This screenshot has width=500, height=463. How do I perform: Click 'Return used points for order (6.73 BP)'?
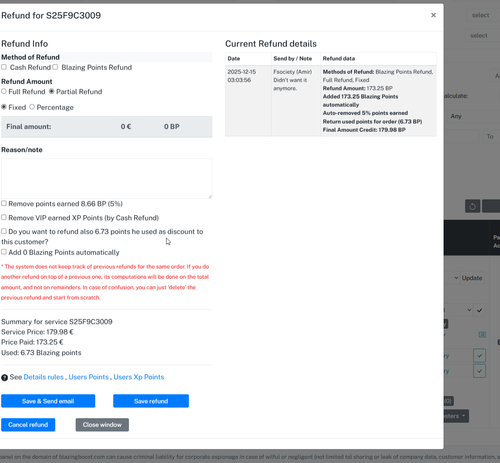pyautogui.click(x=372, y=122)
